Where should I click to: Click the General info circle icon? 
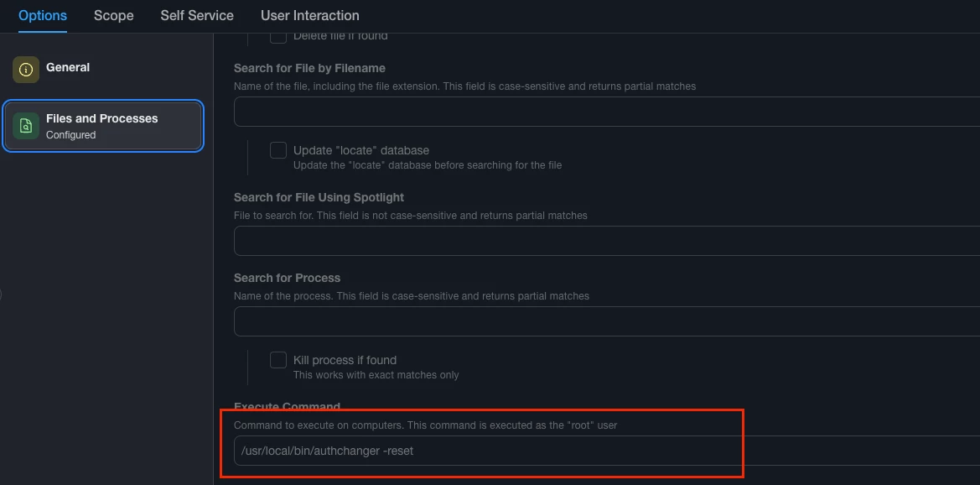click(26, 70)
